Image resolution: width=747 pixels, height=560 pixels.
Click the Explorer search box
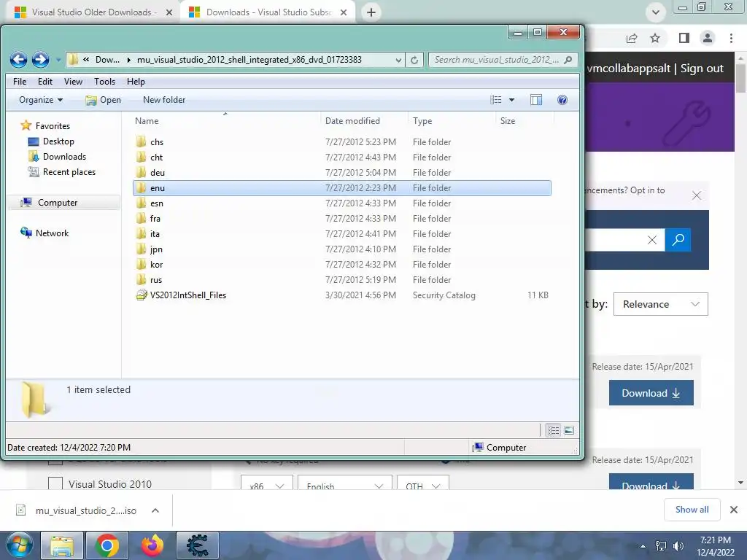point(503,60)
